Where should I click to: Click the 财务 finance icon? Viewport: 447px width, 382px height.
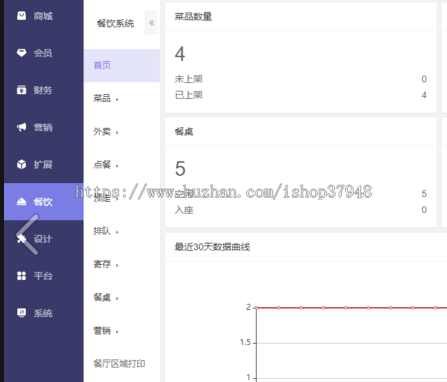[x=22, y=90]
